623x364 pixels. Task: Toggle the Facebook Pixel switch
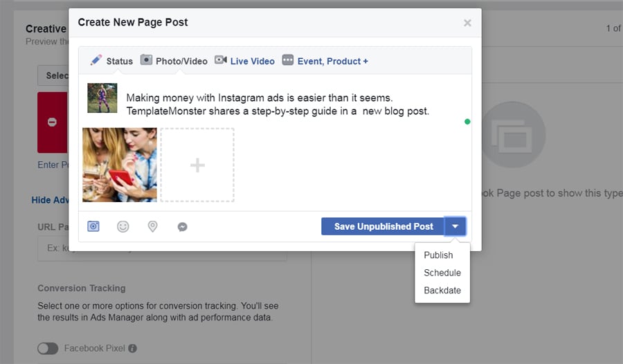[48, 349]
